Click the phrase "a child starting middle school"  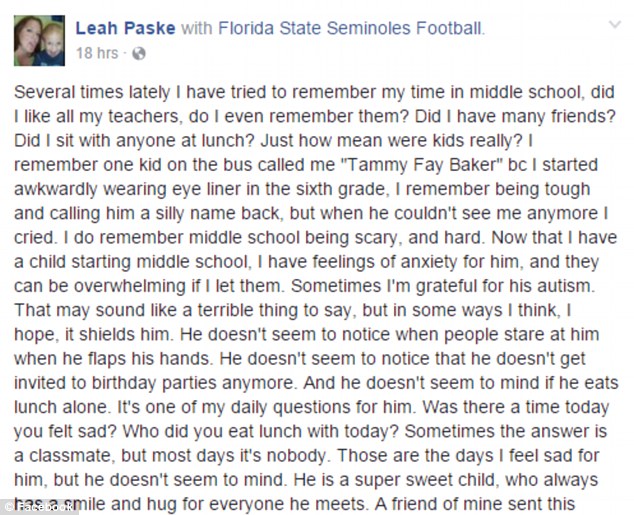click(x=130, y=262)
